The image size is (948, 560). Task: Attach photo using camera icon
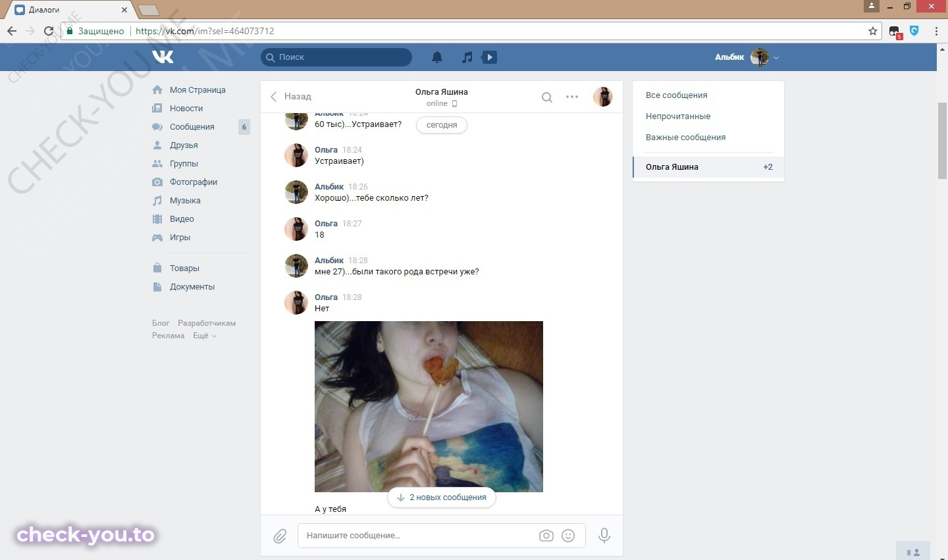tap(546, 536)
